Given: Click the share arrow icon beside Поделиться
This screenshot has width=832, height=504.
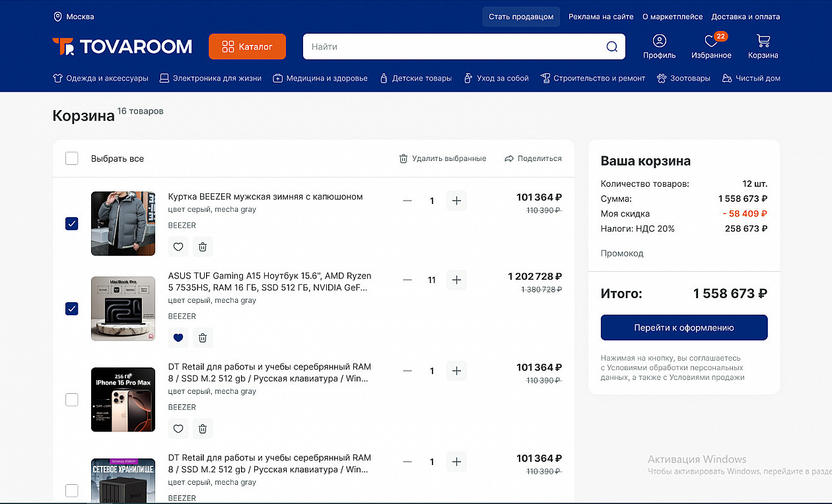Looking at the screenshot, I should point(509,158).
